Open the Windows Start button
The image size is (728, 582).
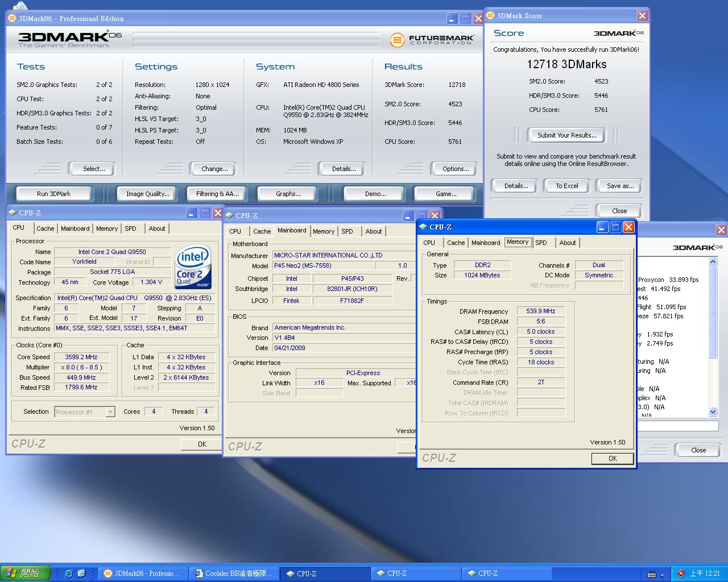tap(25, 573)
